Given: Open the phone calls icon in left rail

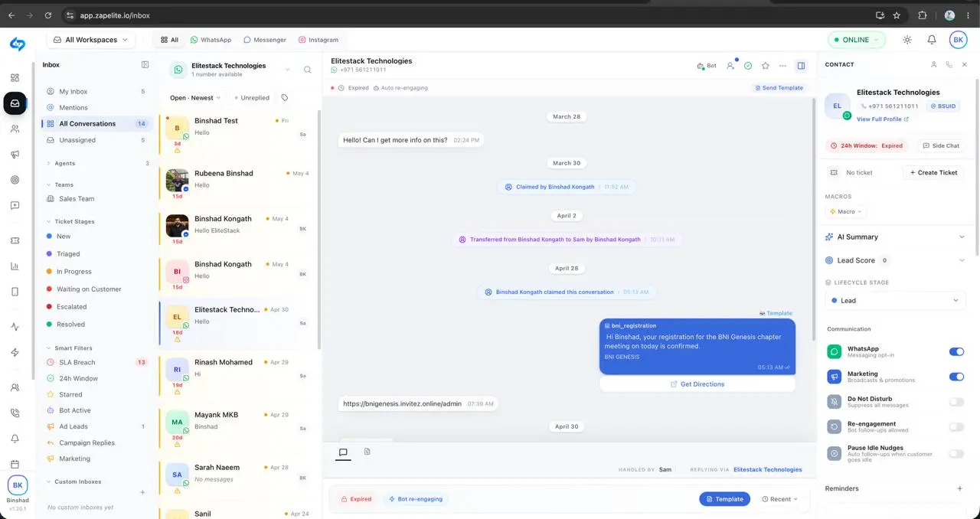Looking at the screenshot, I should click(x=15, y=413).
